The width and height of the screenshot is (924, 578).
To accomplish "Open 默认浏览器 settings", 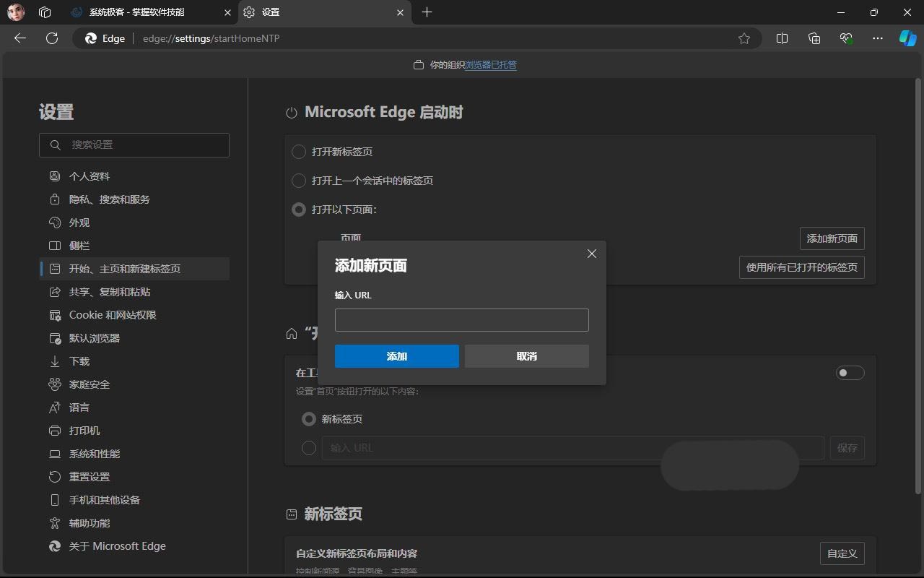I will (x=134, y=338).
